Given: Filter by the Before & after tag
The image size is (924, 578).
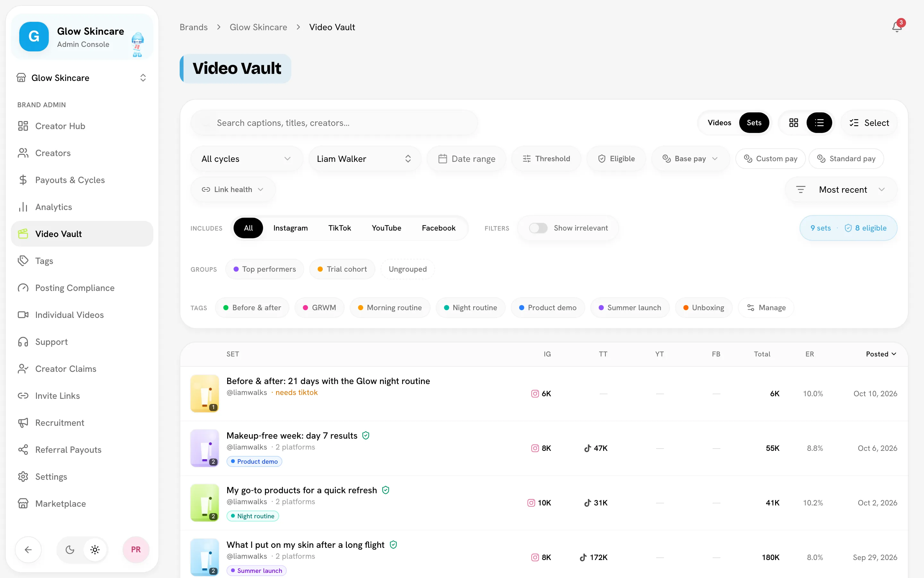Looking at the screenshot, I should [252, 308].
